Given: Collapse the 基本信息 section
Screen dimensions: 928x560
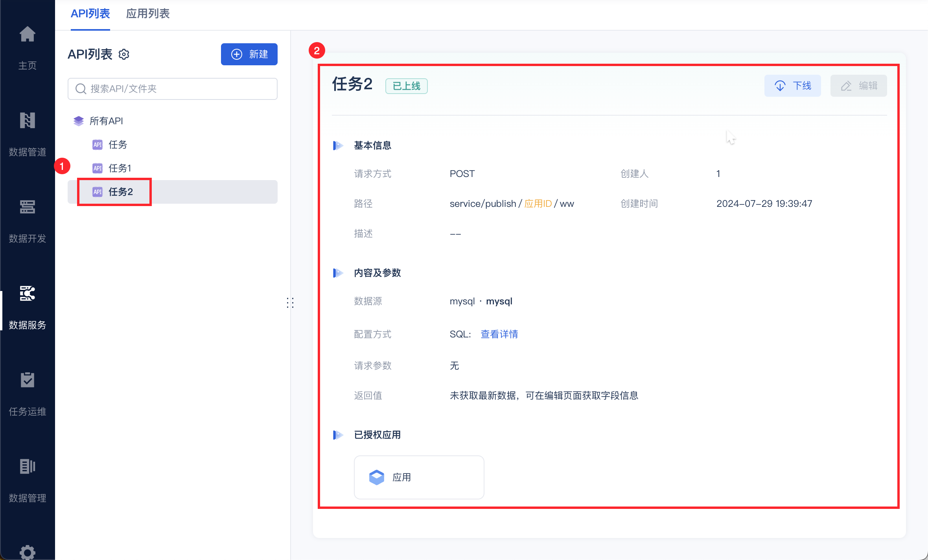Looking at the screenshot, I should (338, 146).
